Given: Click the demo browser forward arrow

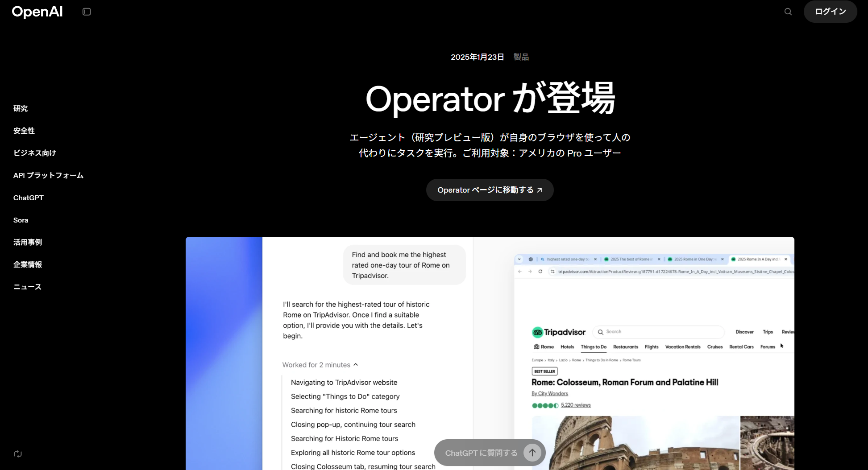Looking at the screenshot, I should (530, 272).
